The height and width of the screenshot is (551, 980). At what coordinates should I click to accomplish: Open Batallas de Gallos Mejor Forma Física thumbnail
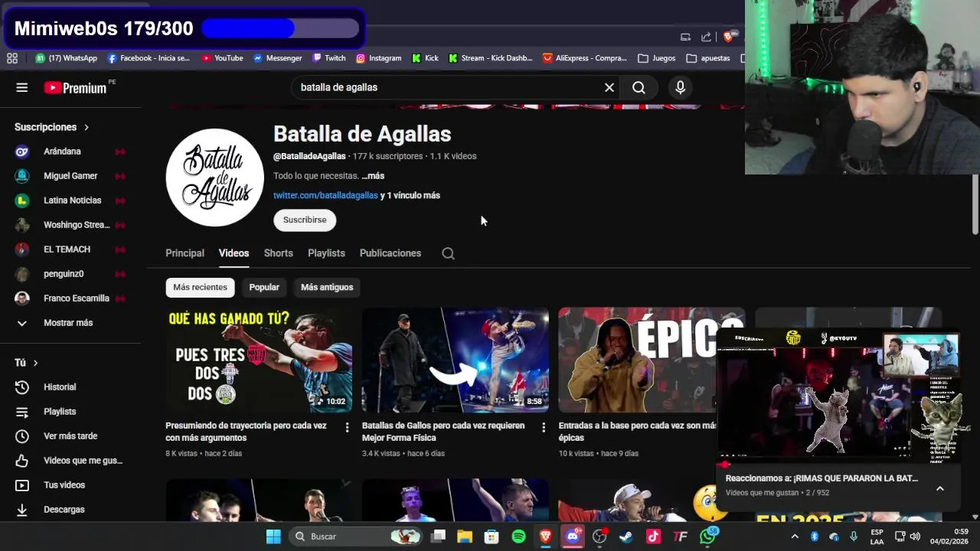(456, 360)
